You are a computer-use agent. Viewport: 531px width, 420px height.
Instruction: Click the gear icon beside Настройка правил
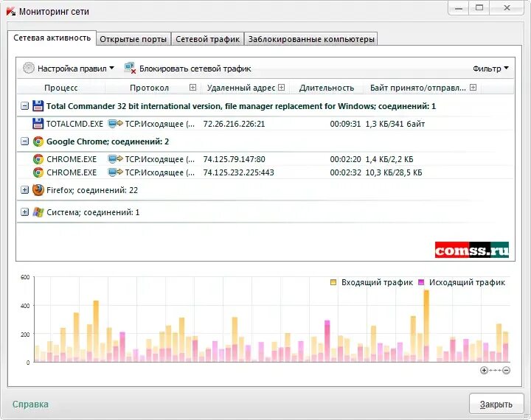[29, 68]
